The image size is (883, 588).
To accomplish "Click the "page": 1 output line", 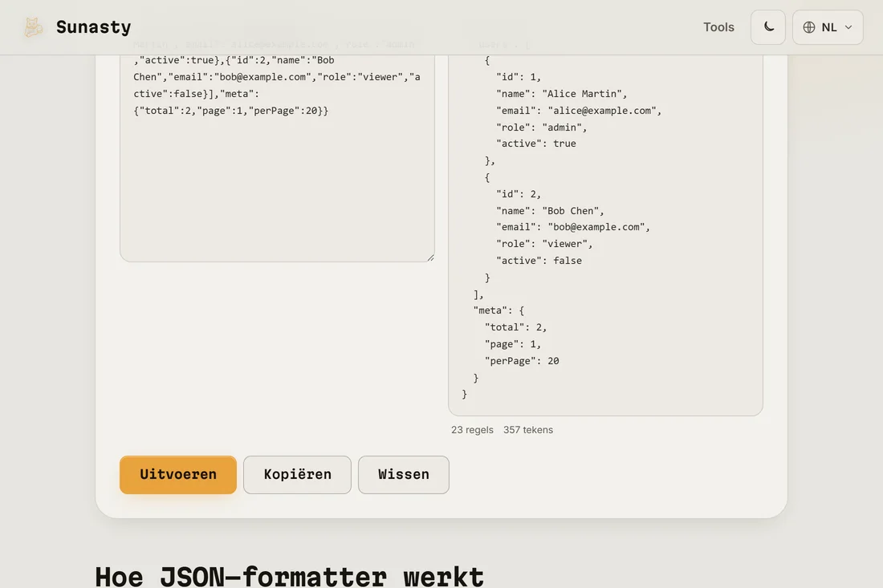I will click(x=512, y=344).
